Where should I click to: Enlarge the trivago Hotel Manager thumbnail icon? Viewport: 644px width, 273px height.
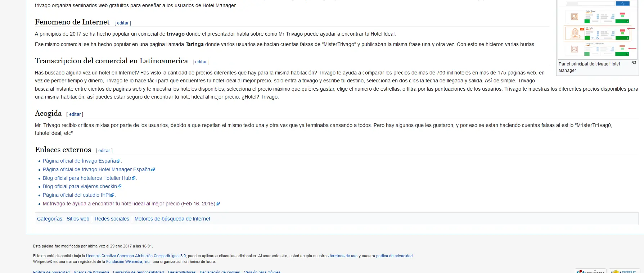[634, 63]
